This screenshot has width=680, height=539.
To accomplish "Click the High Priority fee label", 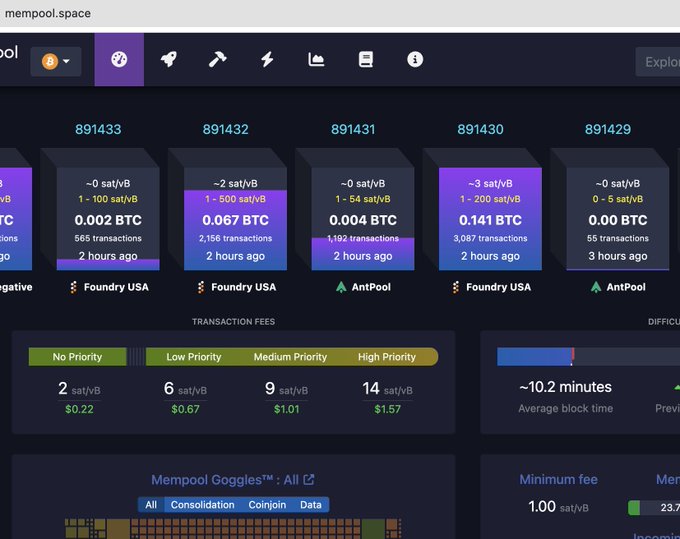I will (387, 357).
